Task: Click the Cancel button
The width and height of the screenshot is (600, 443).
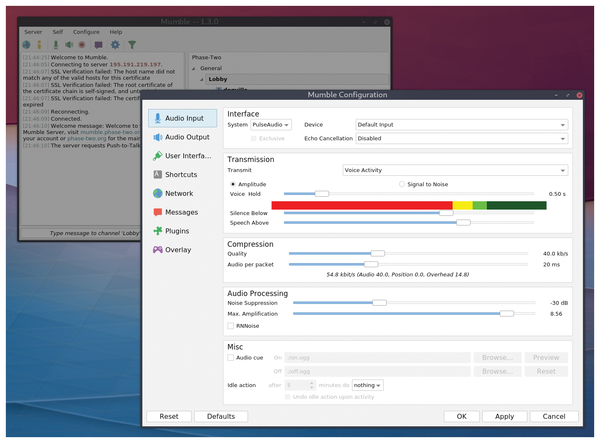Action: click(x=554, y=416)
